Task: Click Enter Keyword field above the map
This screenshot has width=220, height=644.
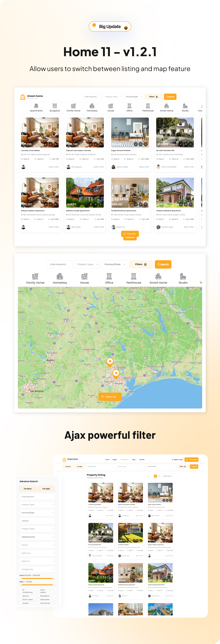Action: point(60,264)
